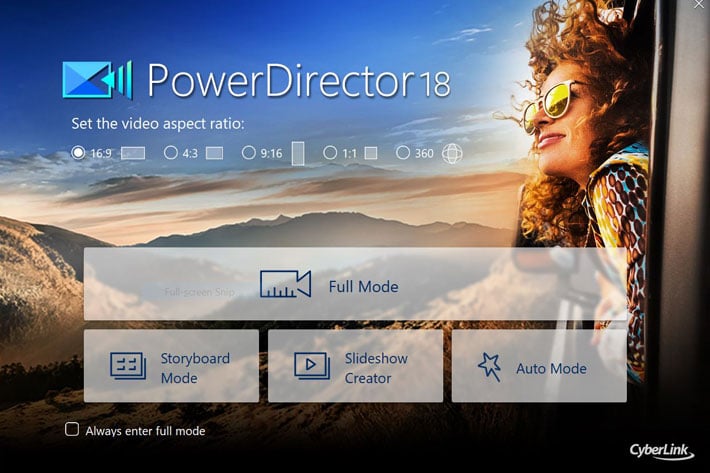Click the Storyboard Mode grid icon

click(128, 366)
